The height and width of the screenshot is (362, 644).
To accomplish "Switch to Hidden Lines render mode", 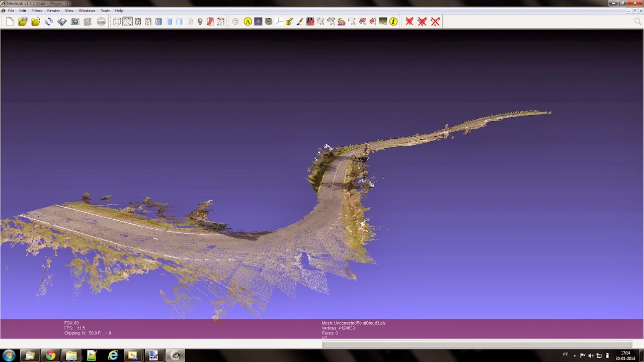I will [148, 22].
